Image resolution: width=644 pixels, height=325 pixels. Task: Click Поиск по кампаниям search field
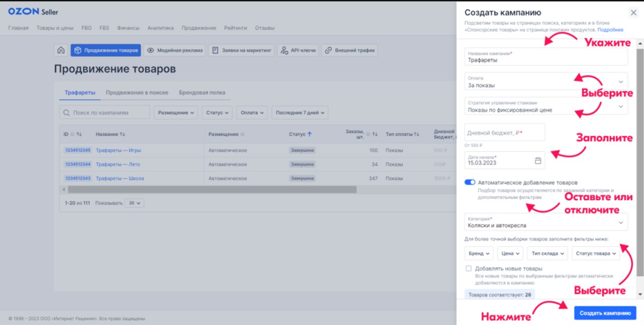click(105, 113)
